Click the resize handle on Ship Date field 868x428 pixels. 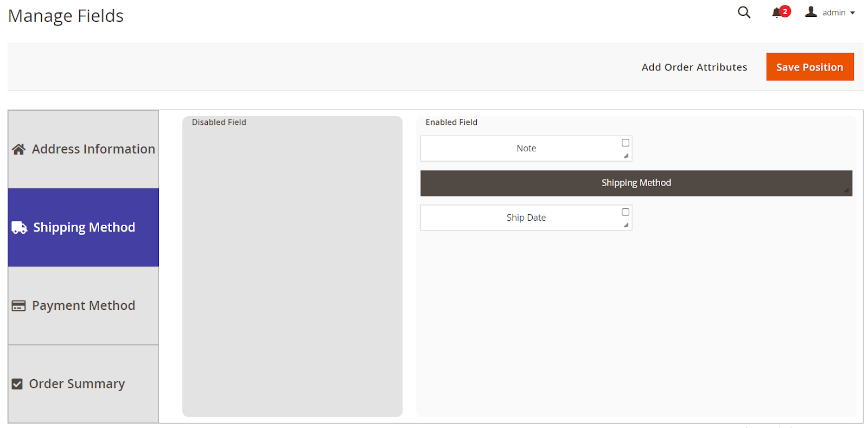[626, 225]
